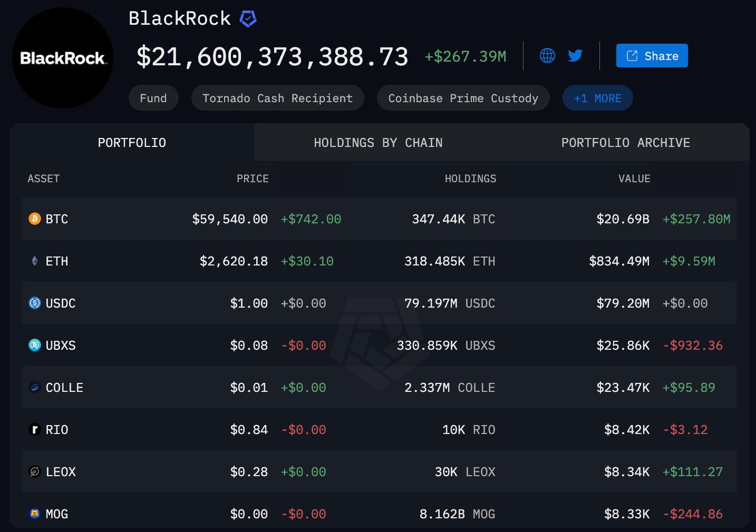Open the ETH asset name
The height and width of the screenshot is (532, 756).
point(57,261)
